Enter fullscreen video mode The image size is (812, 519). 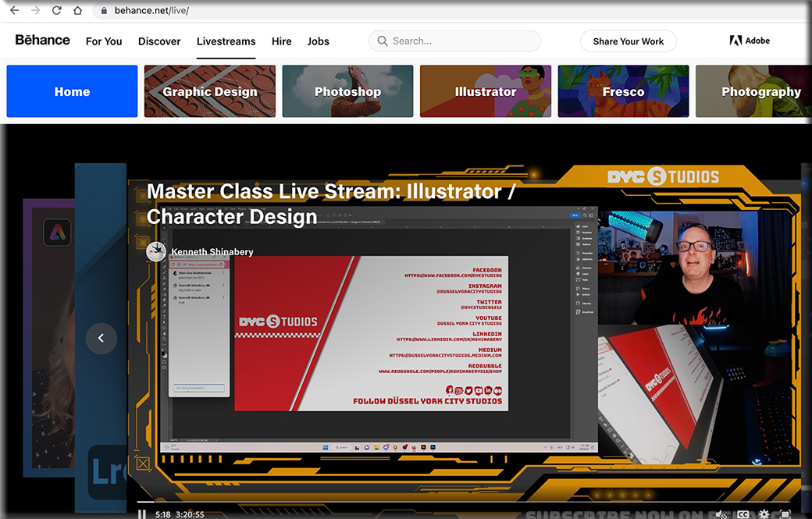pos(785,514)
